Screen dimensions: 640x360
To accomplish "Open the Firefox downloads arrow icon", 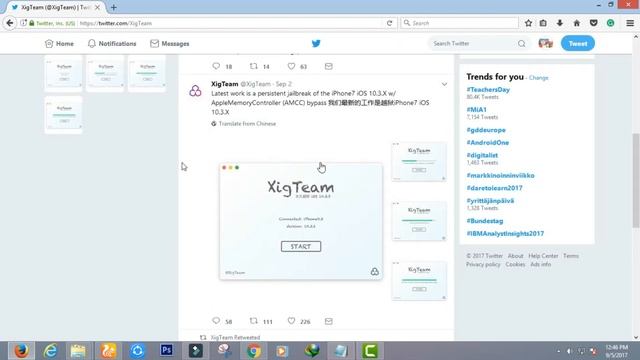I will (560, 23).
